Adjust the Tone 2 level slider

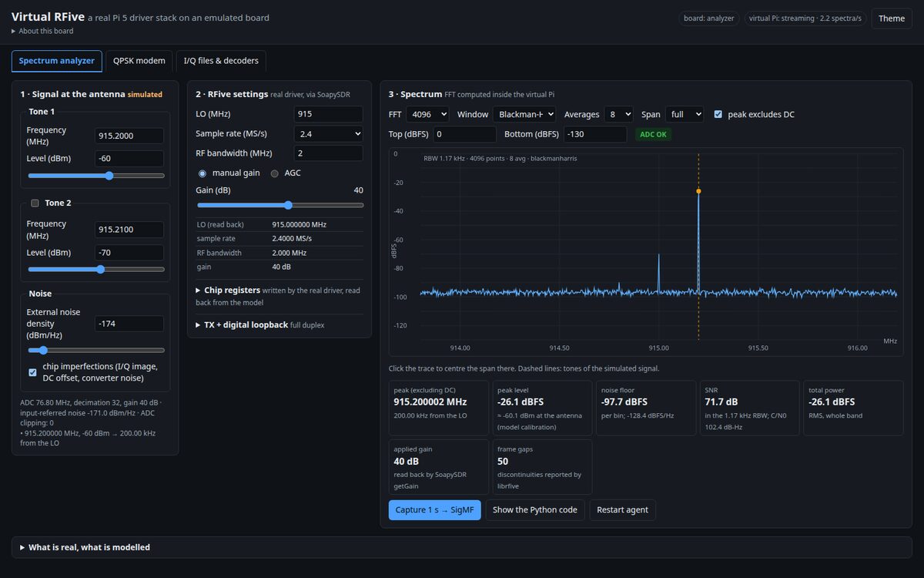coord(96,269)
